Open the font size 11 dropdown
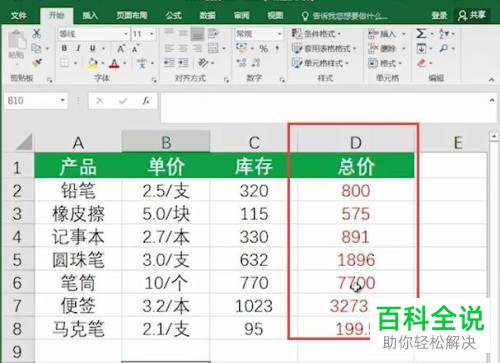500x363 pixels. click(152, 34)
